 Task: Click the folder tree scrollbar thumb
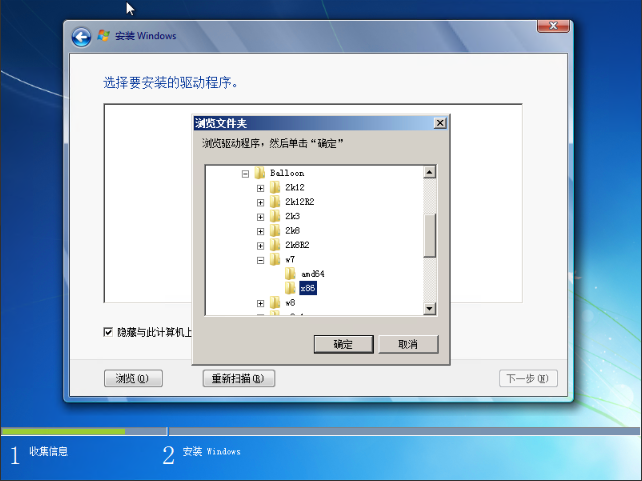[429, 235]
